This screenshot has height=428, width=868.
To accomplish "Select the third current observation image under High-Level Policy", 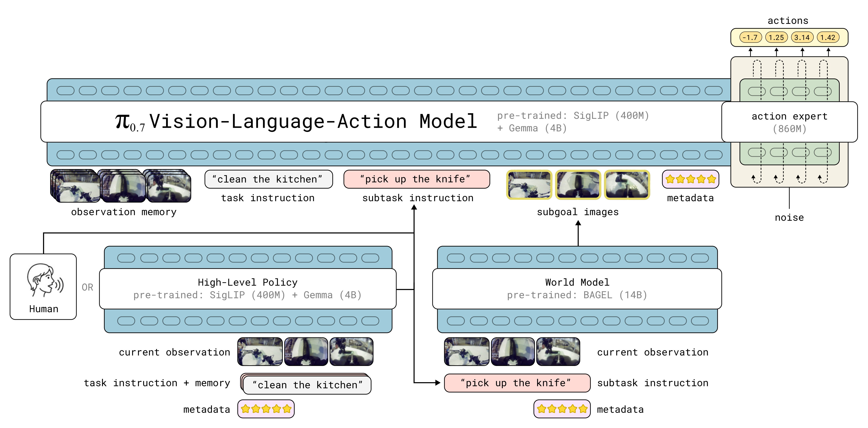I will click(x=351, y=351).
